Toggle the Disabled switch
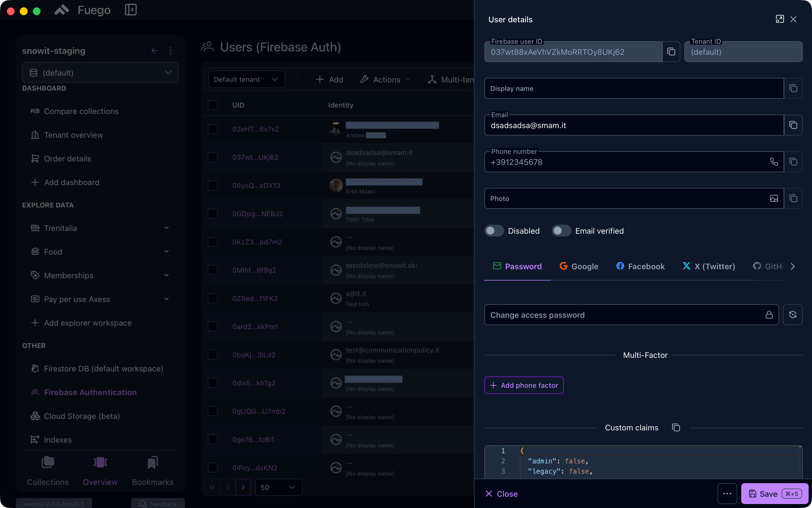The image size is (812, 508). tap(494, 231)
